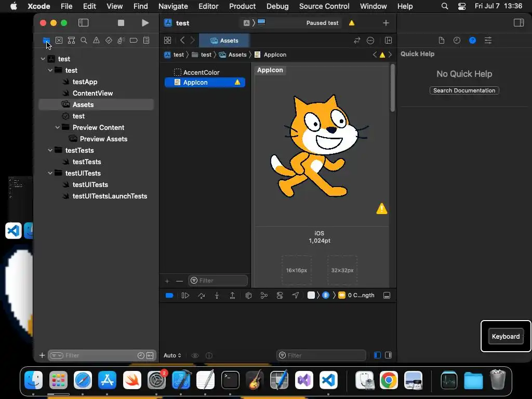Open Environment Overrides in debug bar
This screenshot has width=532, height=399.
[280, 296]
